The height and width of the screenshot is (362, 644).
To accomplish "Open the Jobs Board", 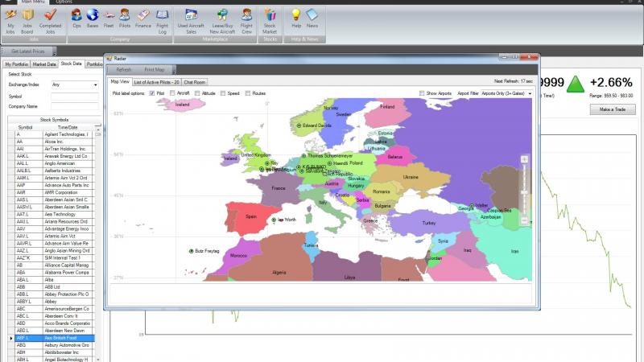I will pos(28,19).
